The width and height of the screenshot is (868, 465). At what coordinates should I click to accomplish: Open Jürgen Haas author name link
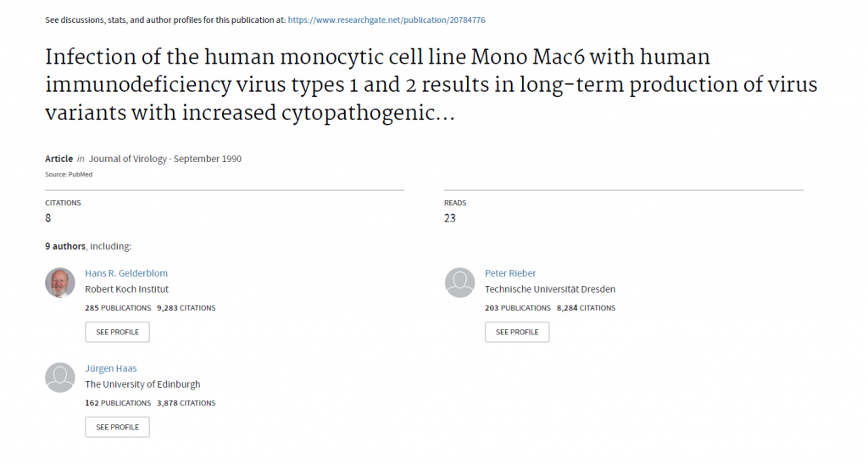[111, 368]
